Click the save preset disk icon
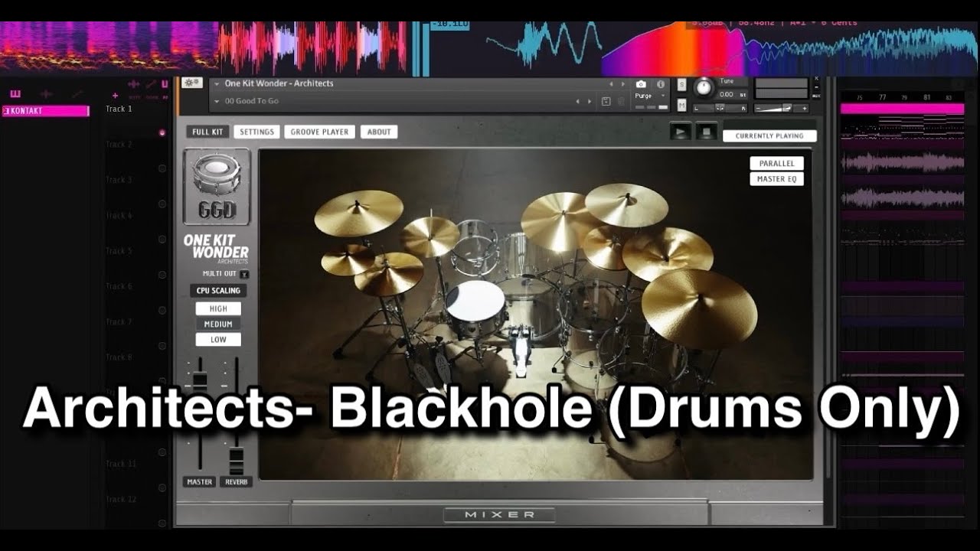Screen dimensions: 980x551 pos(606,101)
